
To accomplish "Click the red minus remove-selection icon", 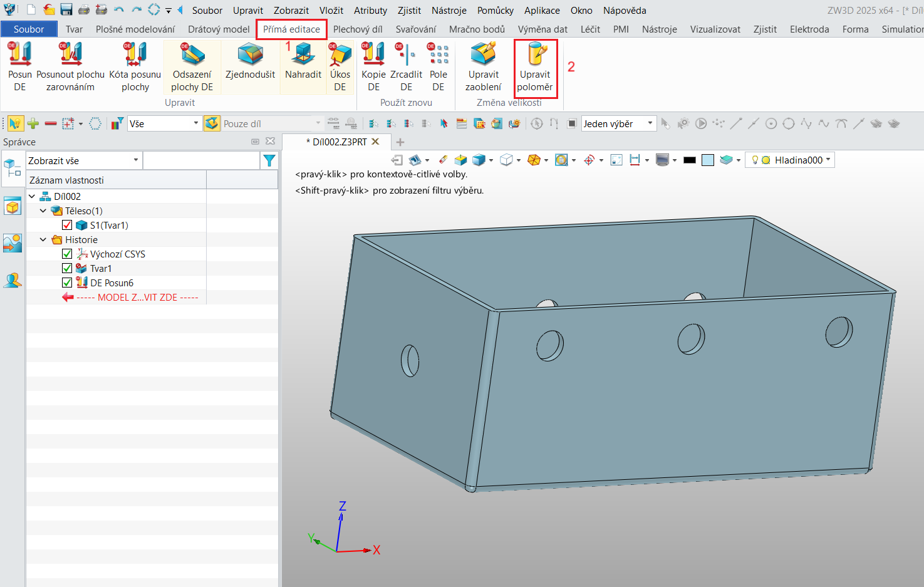I will coord(51,123).
